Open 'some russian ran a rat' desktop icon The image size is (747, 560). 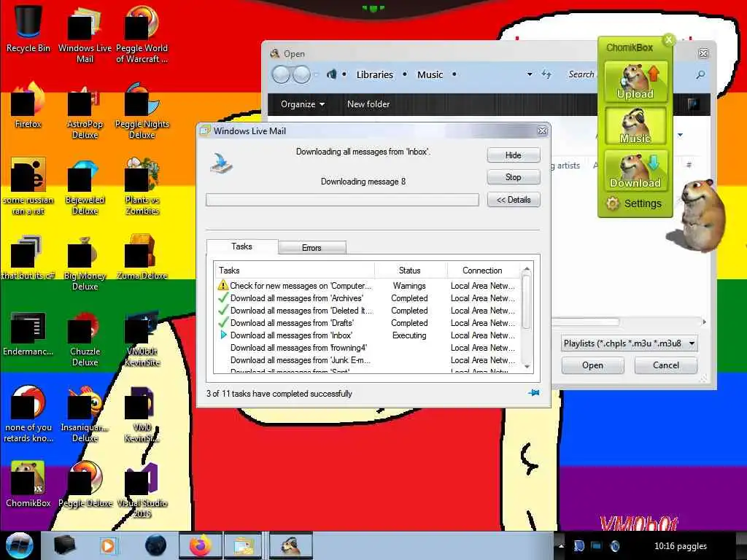(28, 186)
